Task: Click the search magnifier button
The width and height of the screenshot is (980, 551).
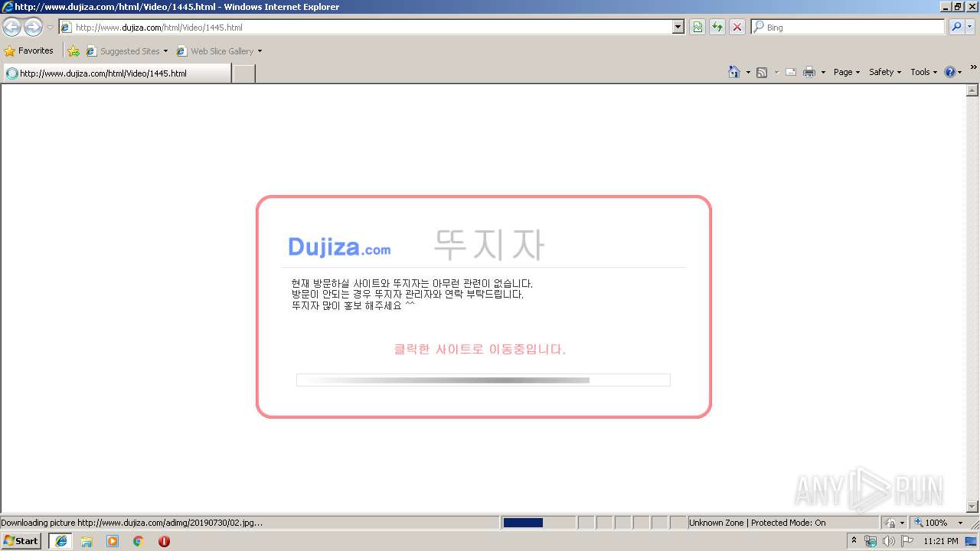Action: point(956,28)
